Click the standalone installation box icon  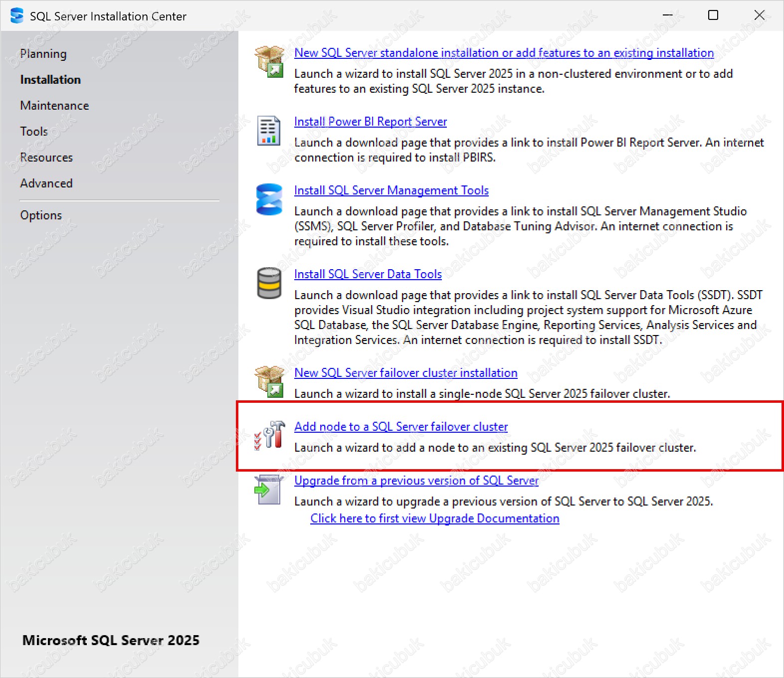coord(269,62)
